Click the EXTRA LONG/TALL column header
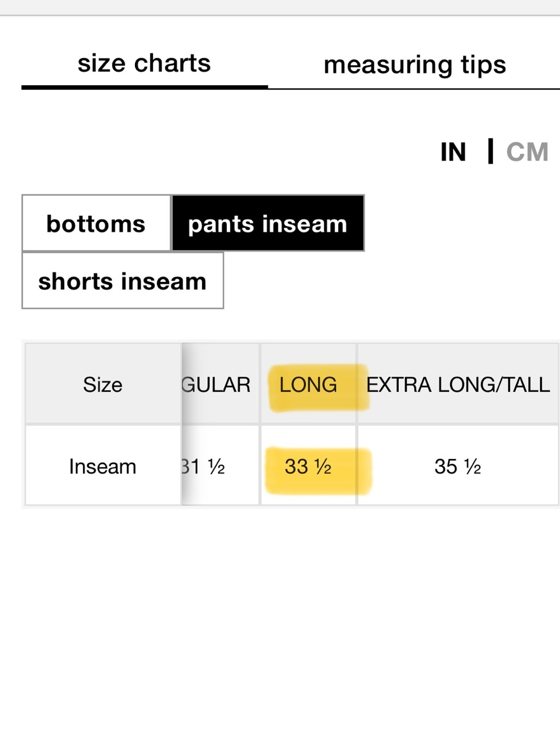Image resolution: width=560 pixels, height=747 pixels. [x=458, y=384]
